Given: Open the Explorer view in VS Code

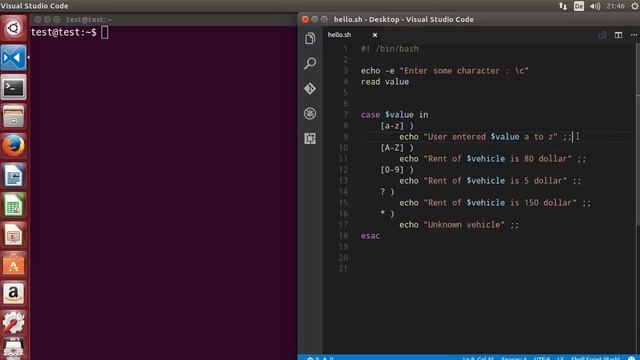Looking at the screenshot, I should [310, 38].
